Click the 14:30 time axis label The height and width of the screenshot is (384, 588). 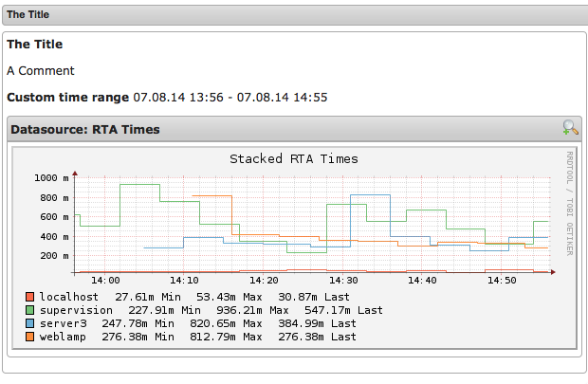click(342, 281)
